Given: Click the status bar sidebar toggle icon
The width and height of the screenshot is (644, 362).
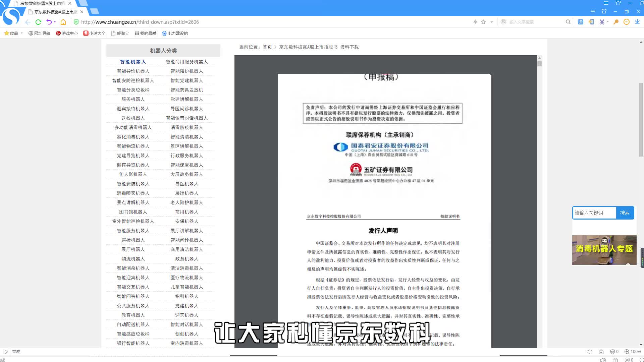Looking at the screenshot, I should [5, 352].
